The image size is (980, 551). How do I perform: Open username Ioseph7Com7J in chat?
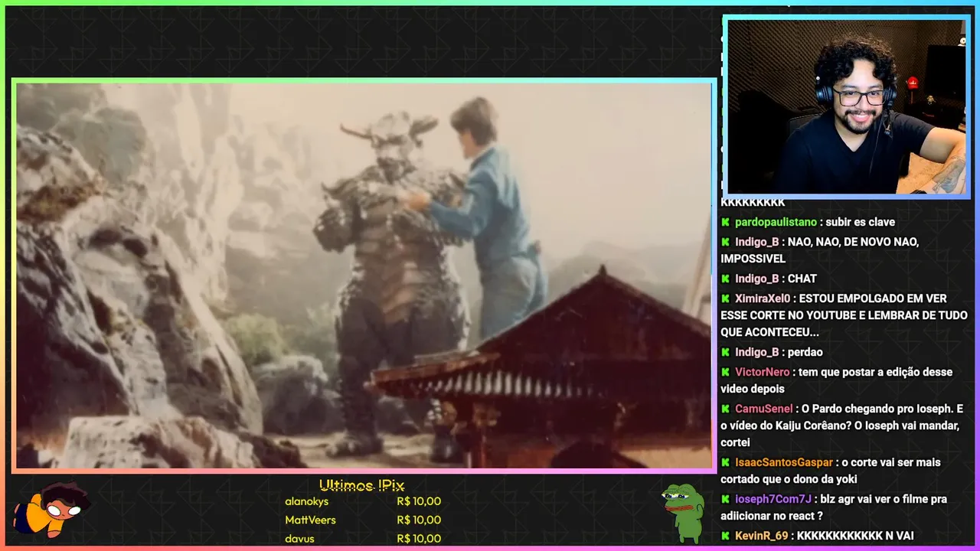point(773,500)
